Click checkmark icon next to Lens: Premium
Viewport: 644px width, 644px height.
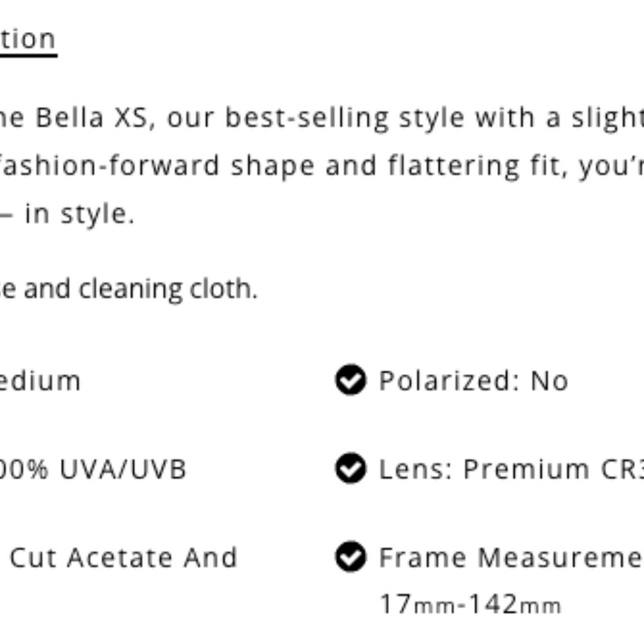coord(350,469)
